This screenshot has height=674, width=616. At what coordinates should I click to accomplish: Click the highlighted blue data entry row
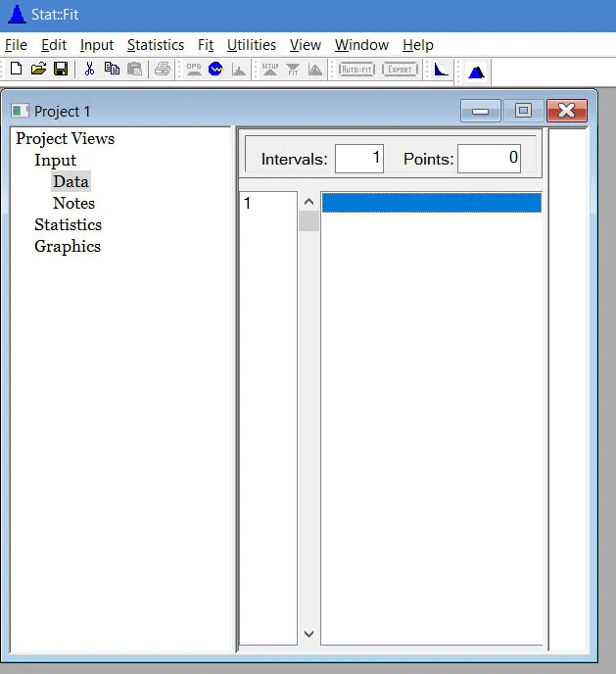pos(432,203)
